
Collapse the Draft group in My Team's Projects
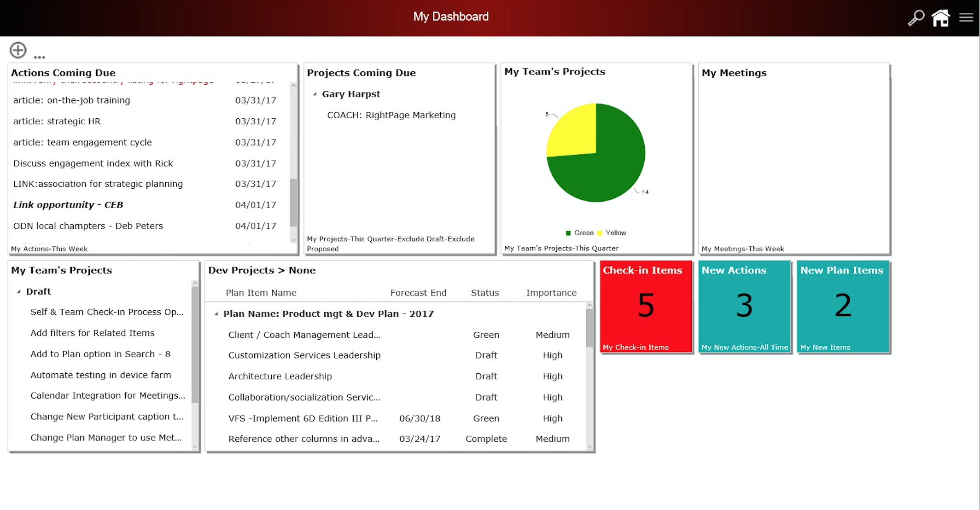tap(19, 292)
